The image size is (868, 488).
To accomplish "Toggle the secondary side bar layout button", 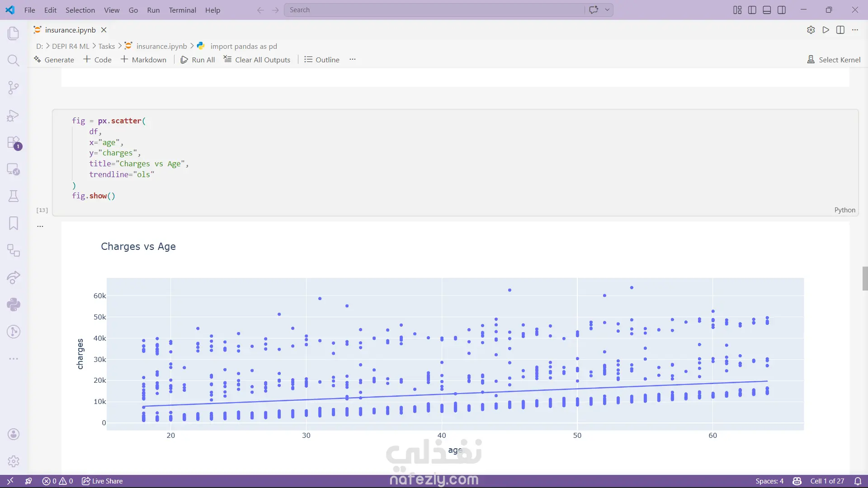I will (782, 10).
